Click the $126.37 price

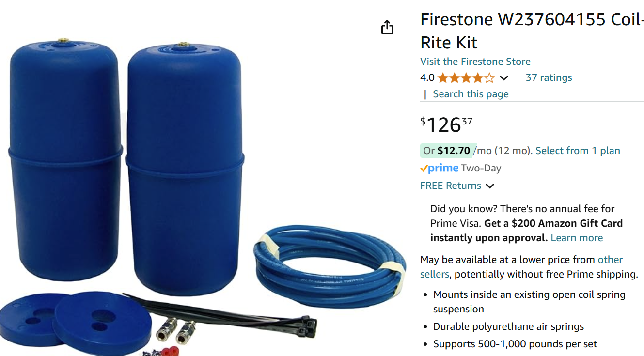point(446,124)
